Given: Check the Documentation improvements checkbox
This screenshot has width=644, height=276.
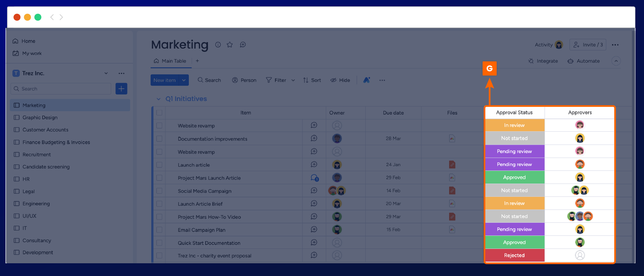Looking at the screenshot, I should pos(159,139).
